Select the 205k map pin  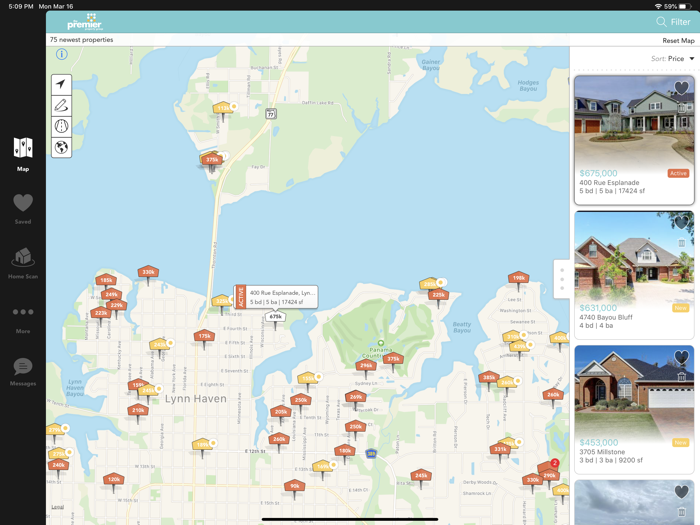coord(281,412)
